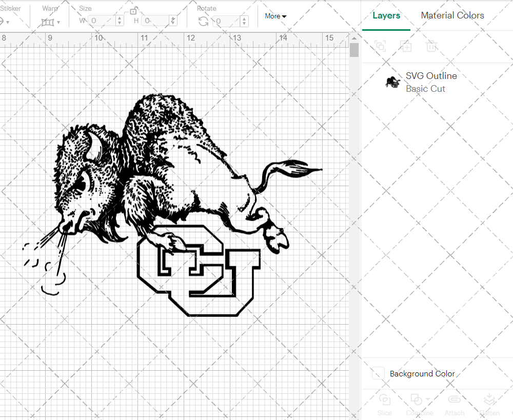This screenshot has width=513, height=420.
Task: Switch to the Layers tab
Action: 386,15
